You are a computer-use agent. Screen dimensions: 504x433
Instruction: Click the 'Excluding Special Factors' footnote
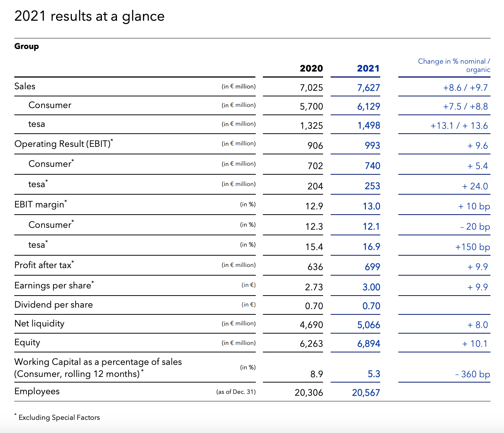(x=59, y=417)
